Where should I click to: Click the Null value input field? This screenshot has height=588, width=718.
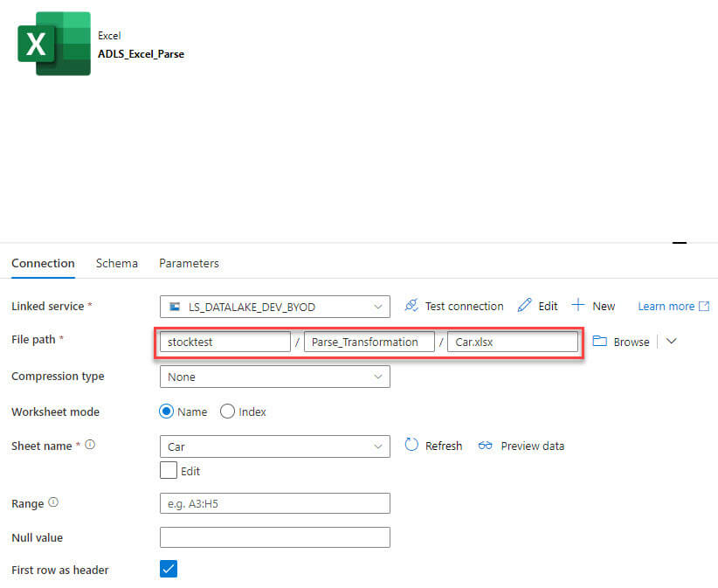[275, 537]
